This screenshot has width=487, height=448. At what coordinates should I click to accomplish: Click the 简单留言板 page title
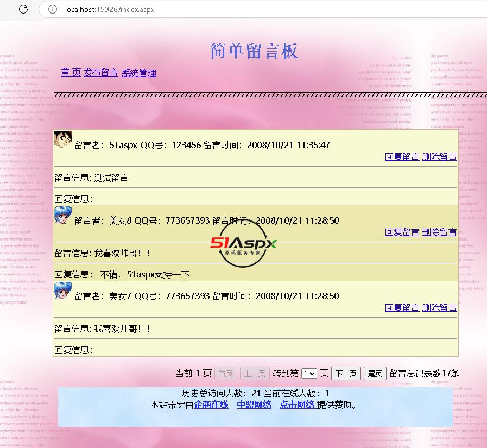click(x=254, y=51)
